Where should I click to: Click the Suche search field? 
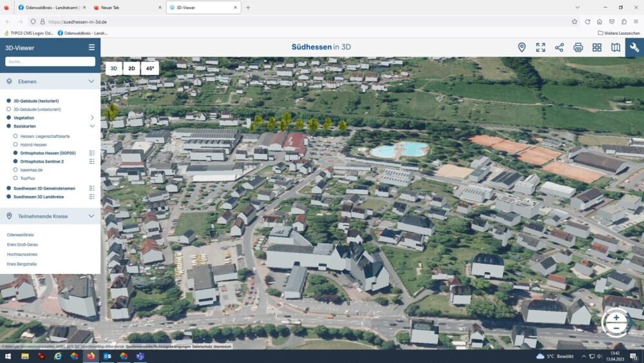50,62
